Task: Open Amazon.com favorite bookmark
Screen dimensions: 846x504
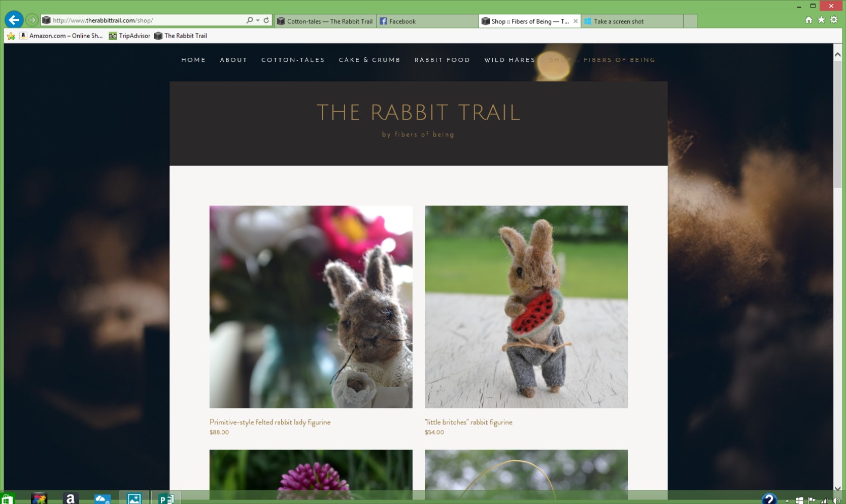Action: (x=61, y=36)
